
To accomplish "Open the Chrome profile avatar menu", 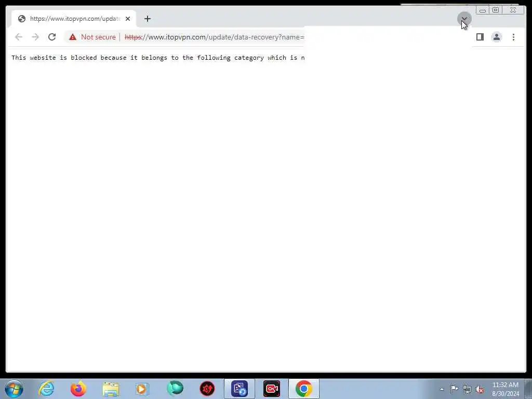I will 496,37.
